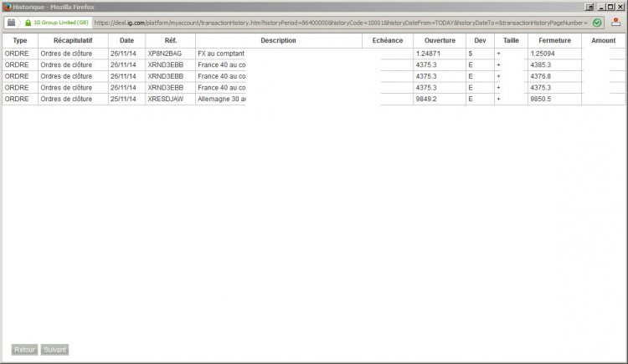
Task: Click the Amount column header
Action: pos(603,40)
